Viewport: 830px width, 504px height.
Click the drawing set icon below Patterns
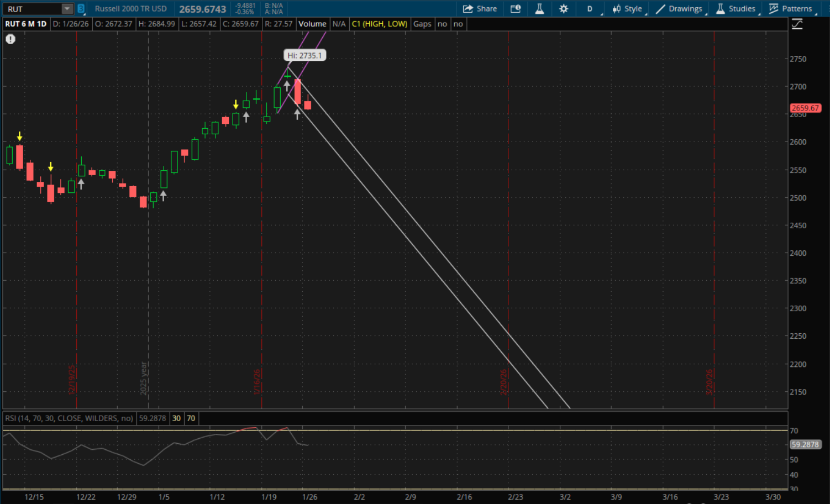[x=797, y=24]
